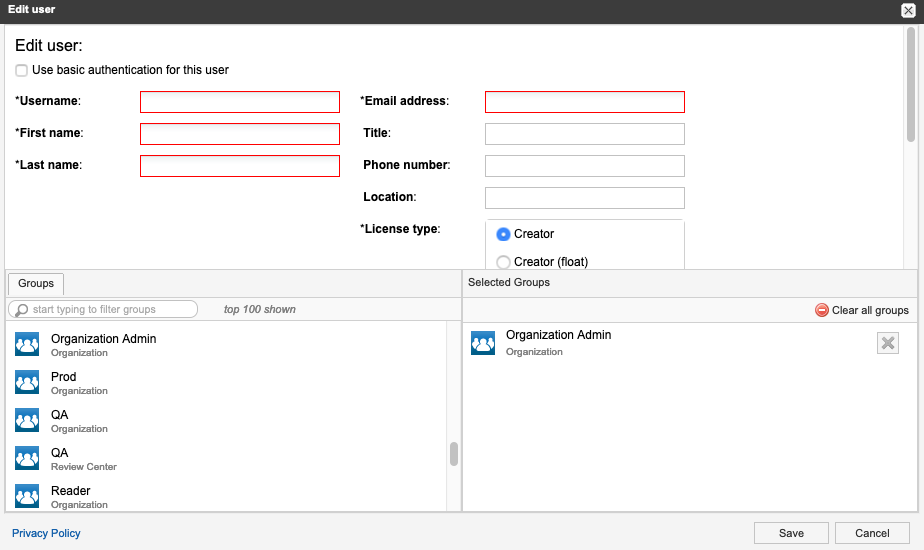Click the Organization Admin group icon in the groups list
The image size is (924, 550).
pos(27,344)
